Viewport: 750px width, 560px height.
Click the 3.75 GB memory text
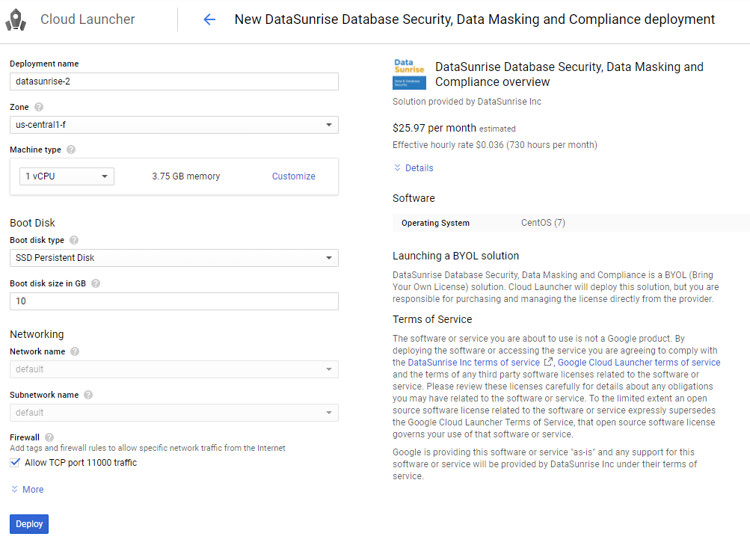[x=186, y=176]
